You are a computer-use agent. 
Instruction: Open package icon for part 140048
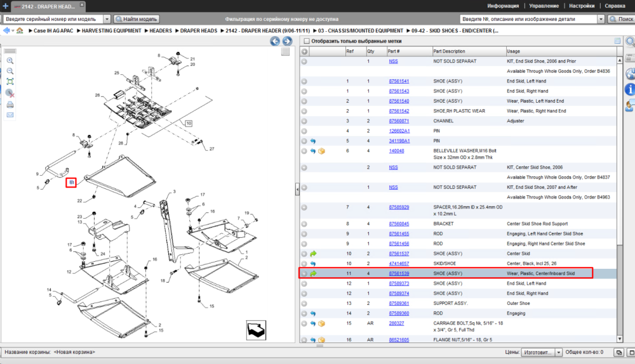coord(321,152)
